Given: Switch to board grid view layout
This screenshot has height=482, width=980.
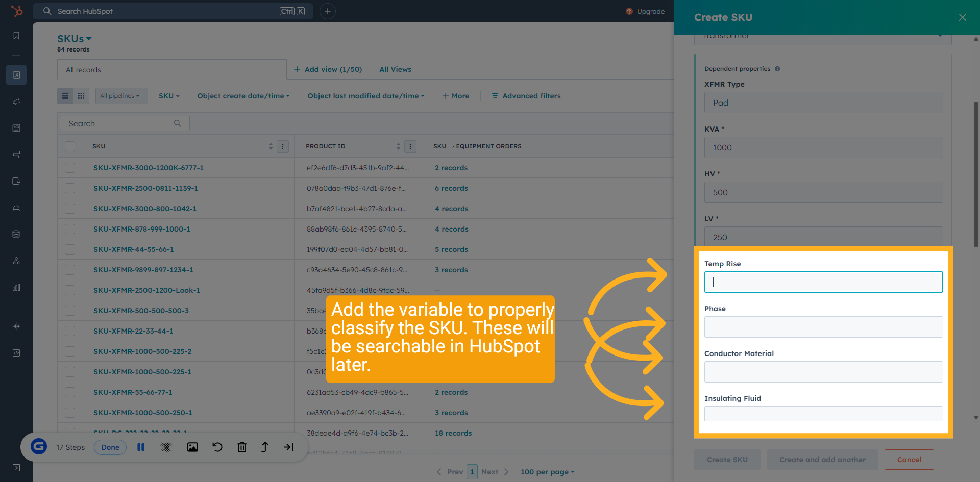Looking at the screenshot, I should pyautogui.click(x=81, y=96).
